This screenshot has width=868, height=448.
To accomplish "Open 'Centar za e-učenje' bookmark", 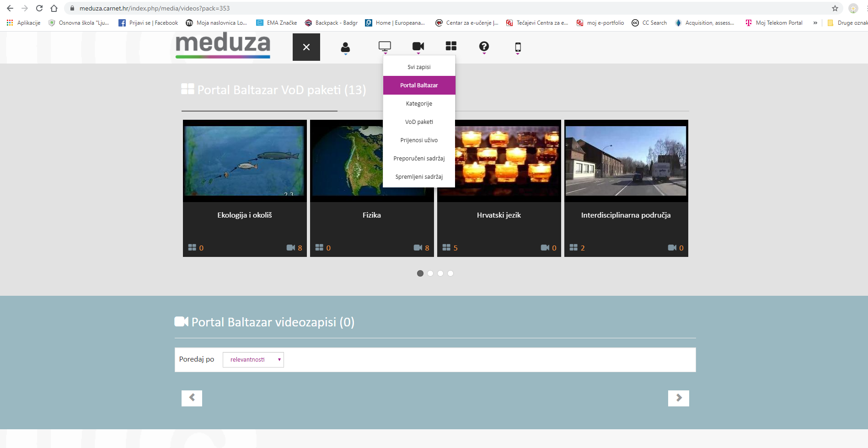I will [467, 23].
